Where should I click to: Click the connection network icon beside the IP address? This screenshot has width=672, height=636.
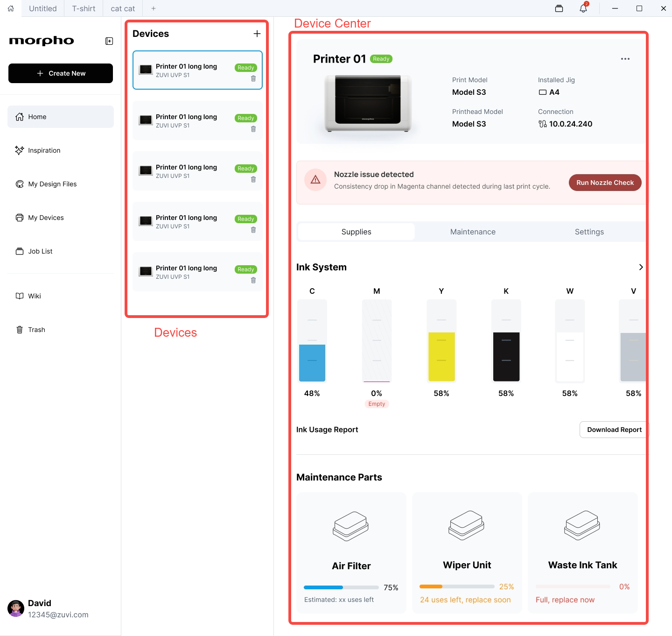coord(543,124)
